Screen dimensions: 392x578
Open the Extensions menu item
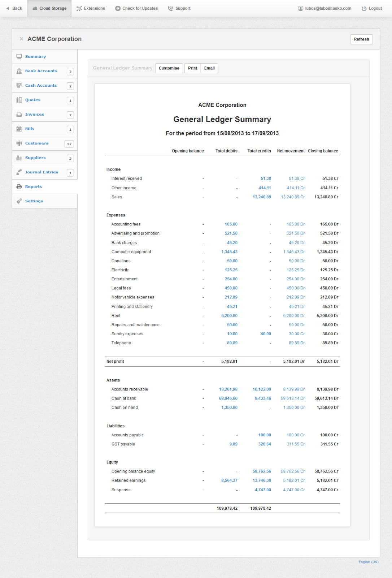tap(91, 8)
